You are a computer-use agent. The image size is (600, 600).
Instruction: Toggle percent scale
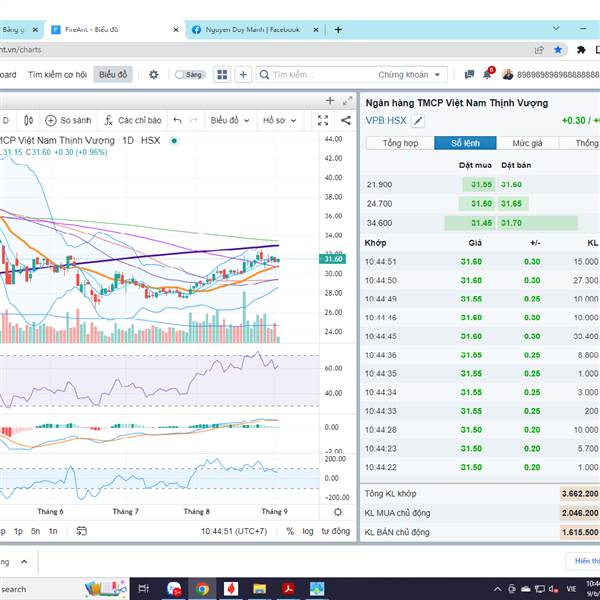(x=290, y=531)
